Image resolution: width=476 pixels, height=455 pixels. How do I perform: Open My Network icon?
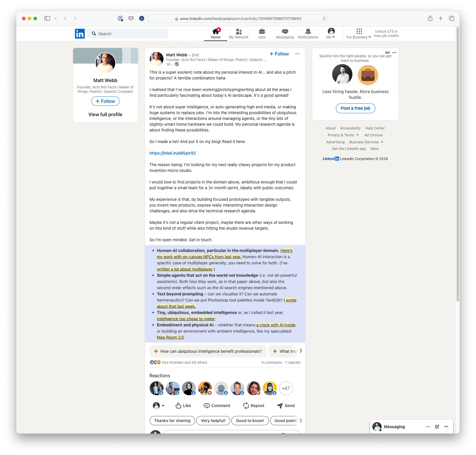coord(239,31)
